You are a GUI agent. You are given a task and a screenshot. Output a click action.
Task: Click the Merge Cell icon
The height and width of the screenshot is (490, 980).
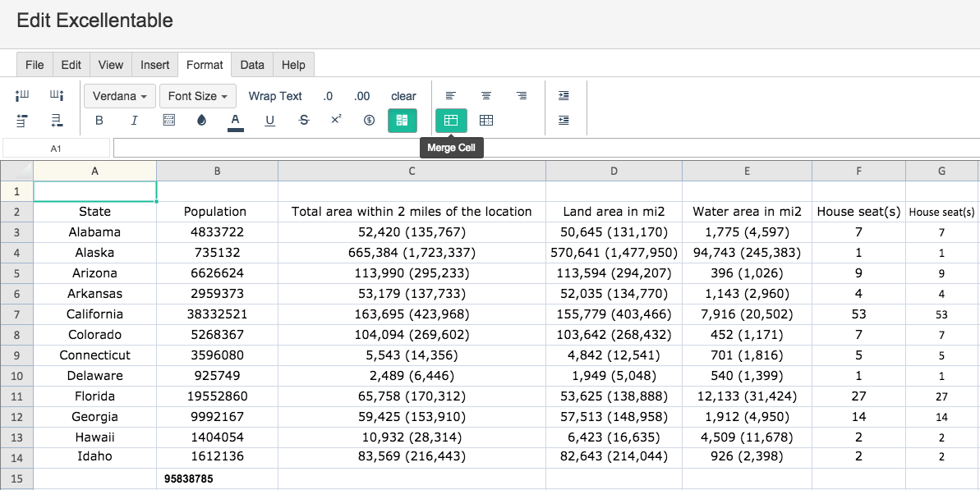451,121
